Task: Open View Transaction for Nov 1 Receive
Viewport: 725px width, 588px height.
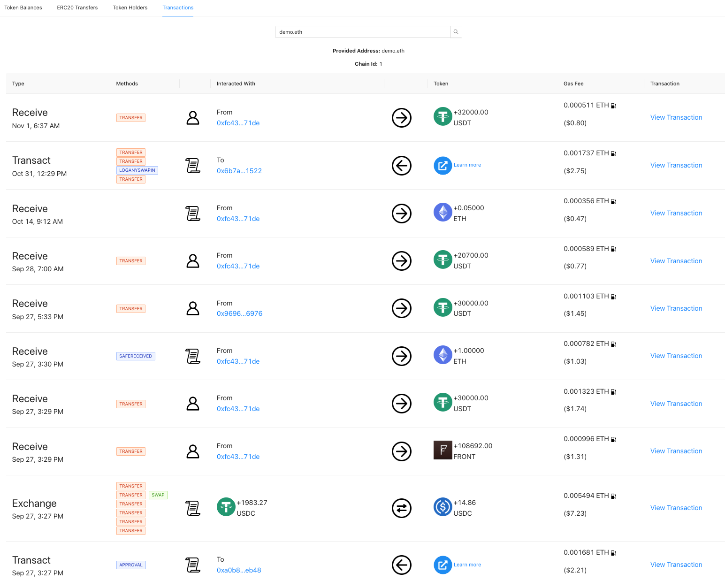Action: [x=676, y=117]
